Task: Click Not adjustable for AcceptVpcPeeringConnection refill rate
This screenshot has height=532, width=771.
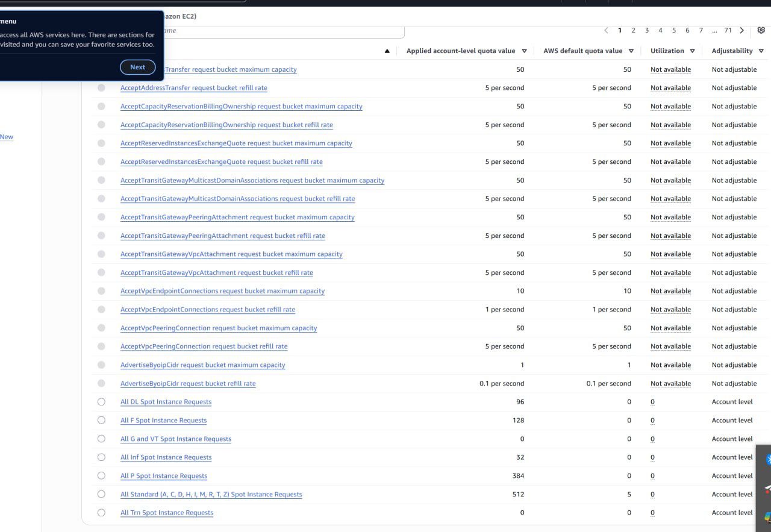Action: click(734, 346)
